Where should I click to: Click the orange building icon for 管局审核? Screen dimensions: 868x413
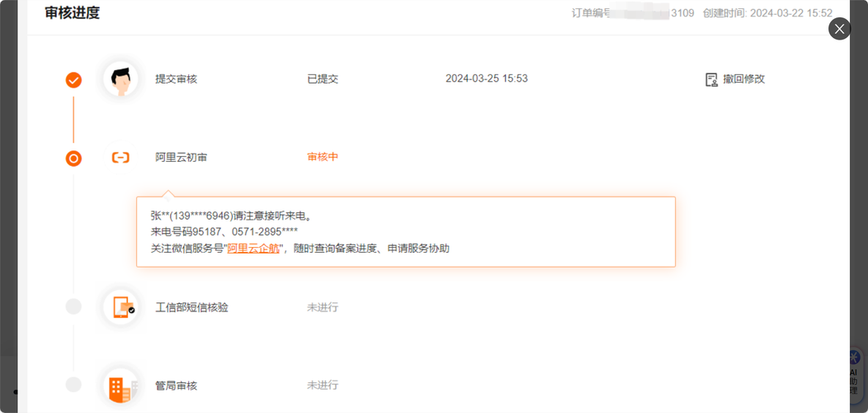(120, 385)
